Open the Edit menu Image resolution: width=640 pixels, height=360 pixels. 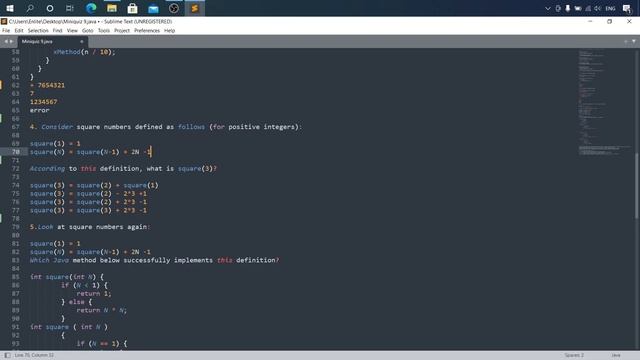[19, 31]
